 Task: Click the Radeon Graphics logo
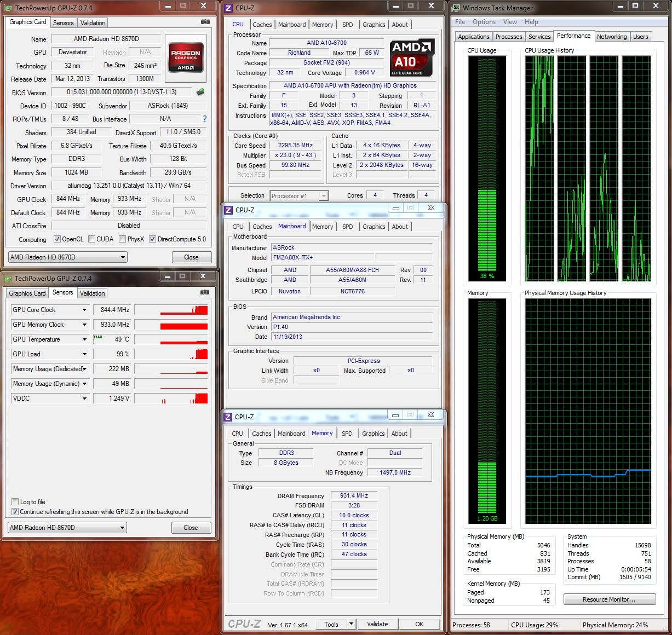186,57
